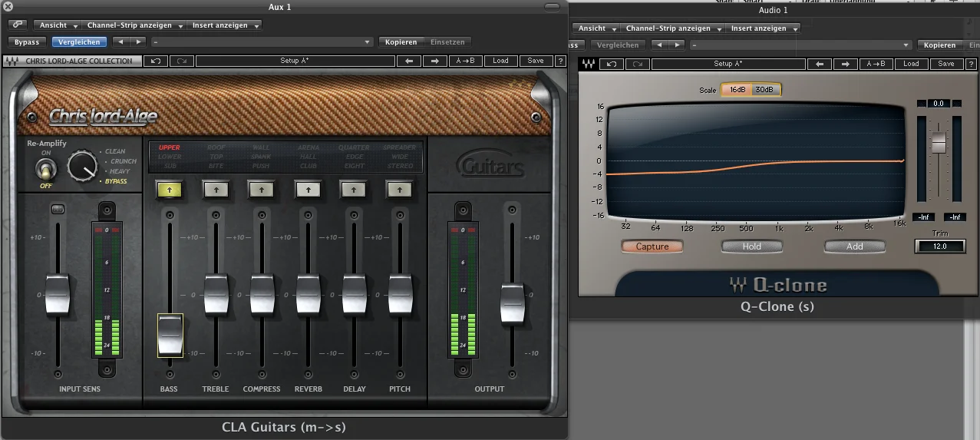Screen dimensions: 980x440
Task: Select the 30dB scale option
Action: click(x=764, y=90)
